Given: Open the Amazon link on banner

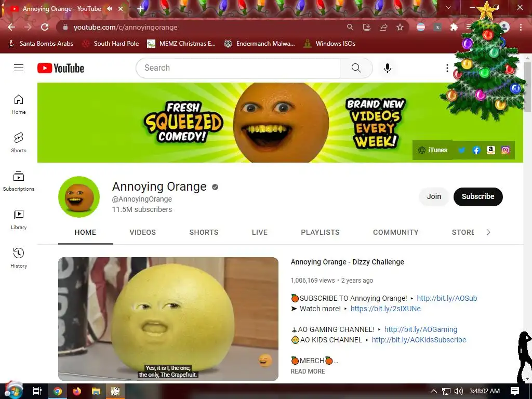Looking at the screenshot, I should [491, 150].
